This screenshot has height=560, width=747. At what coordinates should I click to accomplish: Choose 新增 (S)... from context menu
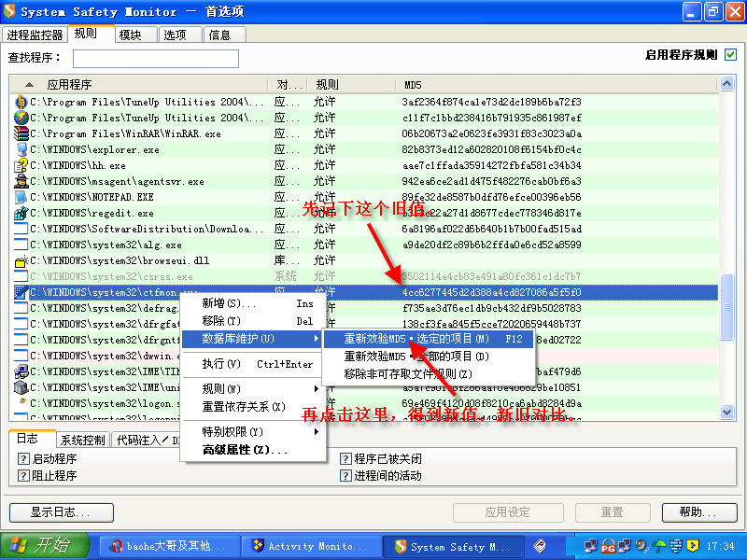click(x=253, y=304)
